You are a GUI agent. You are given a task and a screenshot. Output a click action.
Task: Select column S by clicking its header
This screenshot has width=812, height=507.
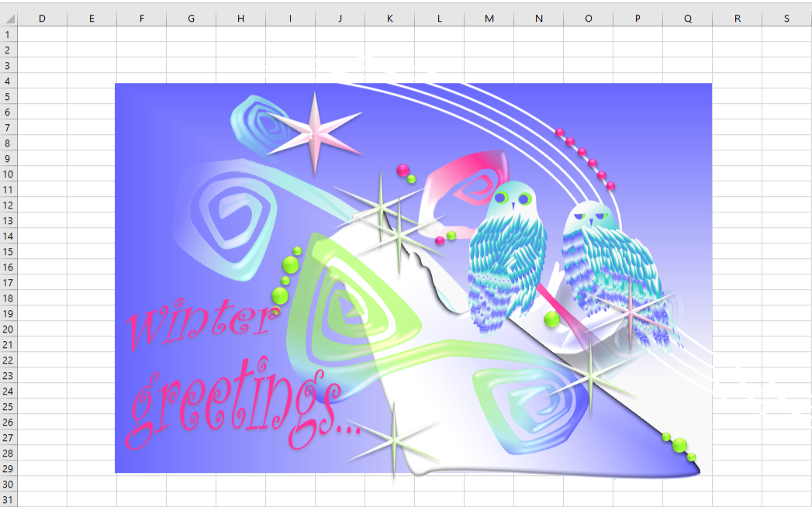coord(785,17)
